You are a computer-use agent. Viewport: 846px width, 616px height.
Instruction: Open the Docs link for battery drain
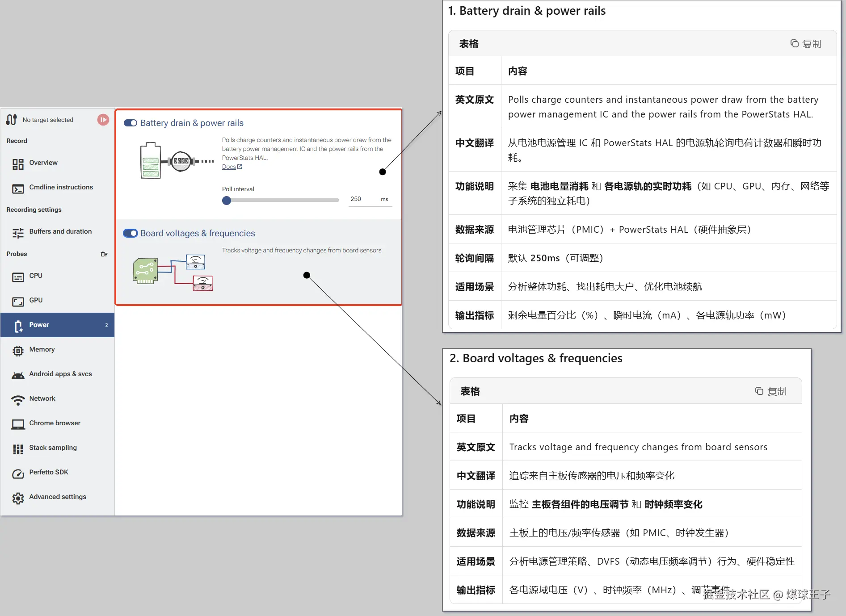[229, 166]
